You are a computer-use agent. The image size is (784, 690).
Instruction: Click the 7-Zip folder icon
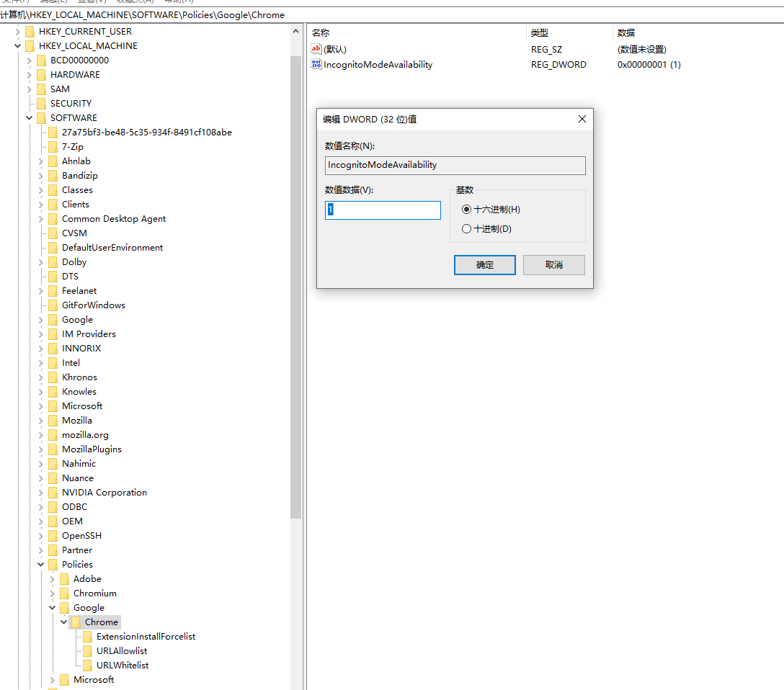(53, 146)
